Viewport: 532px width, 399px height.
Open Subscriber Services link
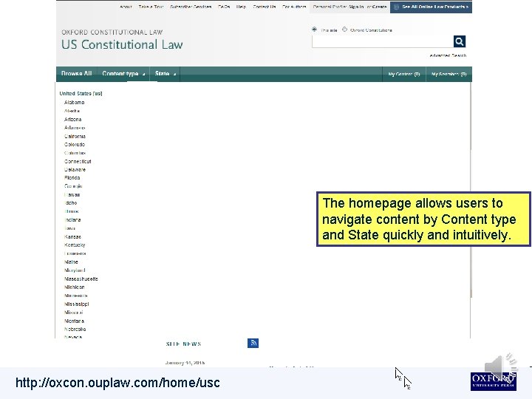191,7
